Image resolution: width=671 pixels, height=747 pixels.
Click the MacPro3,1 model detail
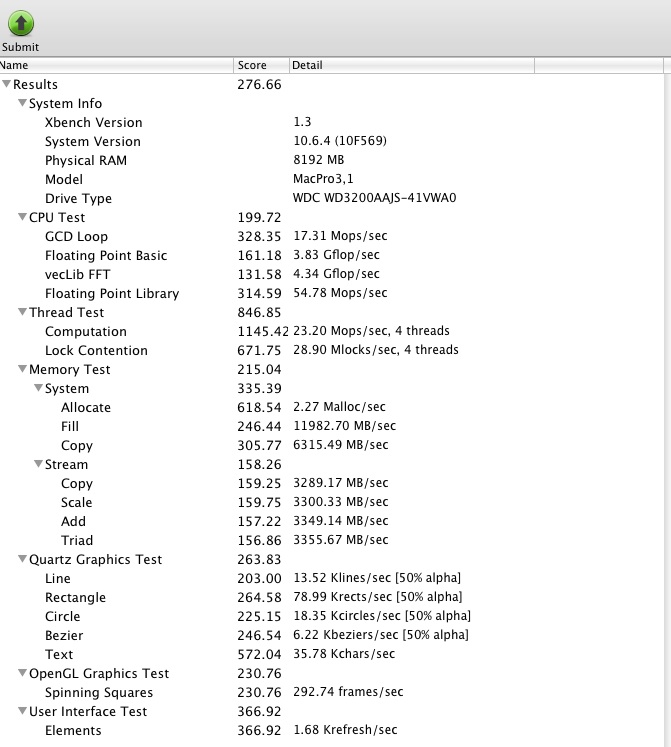323,179
